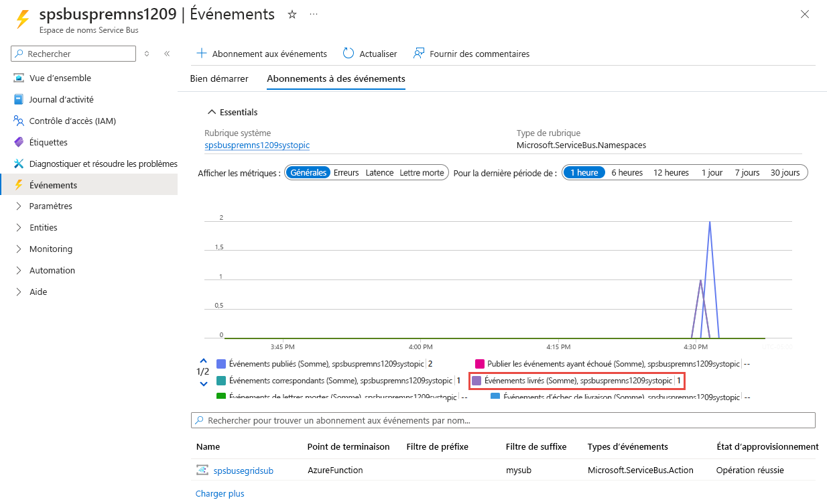Open the spsbuspremns1209systopic system topic link

[257, 145]
